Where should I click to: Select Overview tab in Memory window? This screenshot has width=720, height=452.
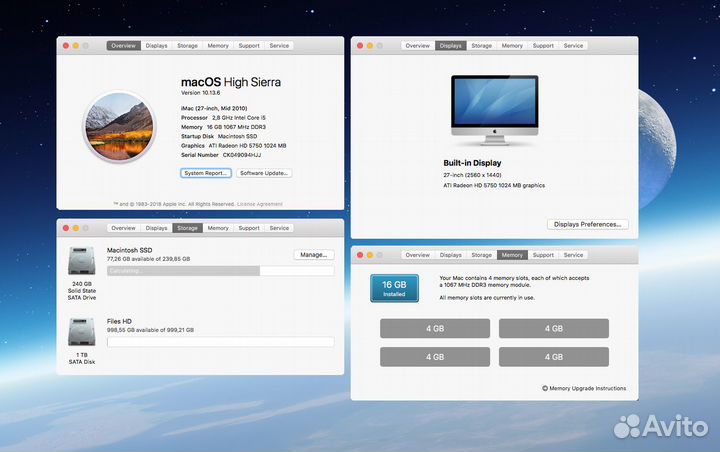pyautogui.click(x=417, y=255)
